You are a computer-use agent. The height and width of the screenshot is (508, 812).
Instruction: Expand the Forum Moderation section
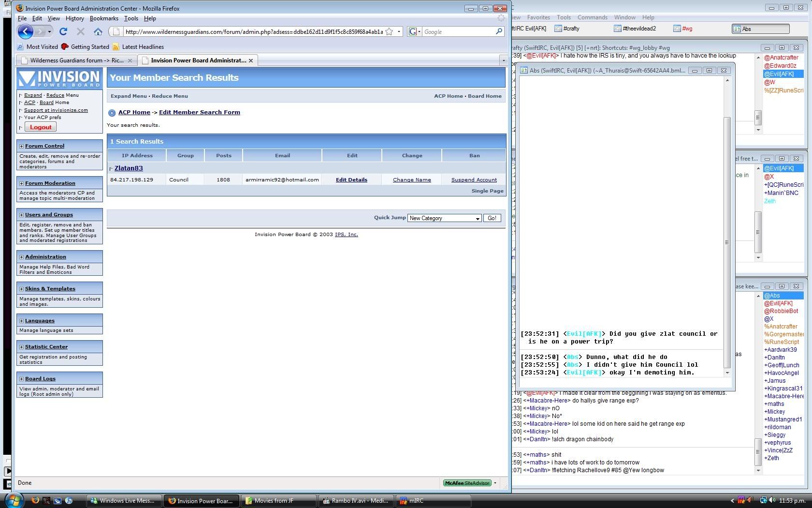pos(21,183)
